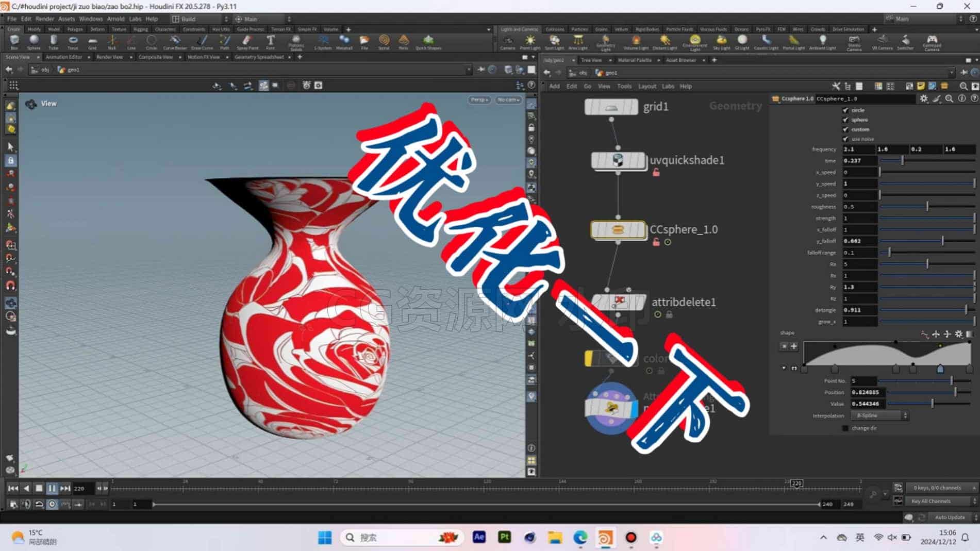Screen dimensions: 980x551
Task: Open the Render menu
Action: click(x=44, y=19)
